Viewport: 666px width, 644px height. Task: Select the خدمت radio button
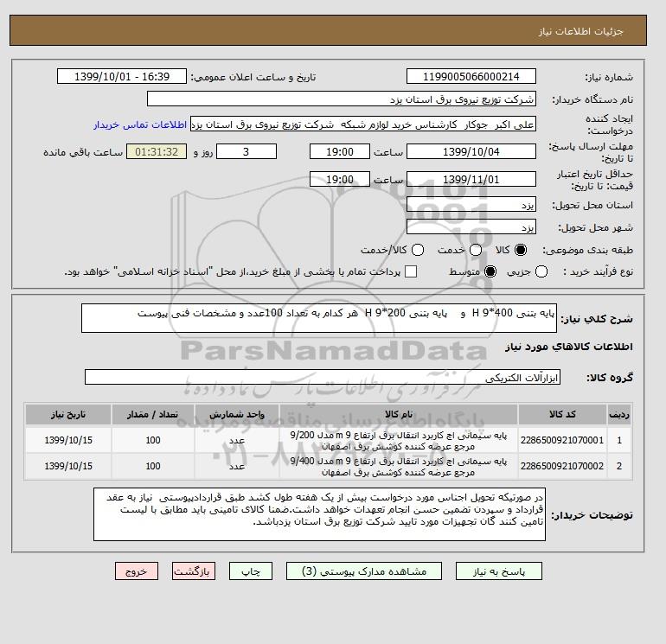coord(476,250)
